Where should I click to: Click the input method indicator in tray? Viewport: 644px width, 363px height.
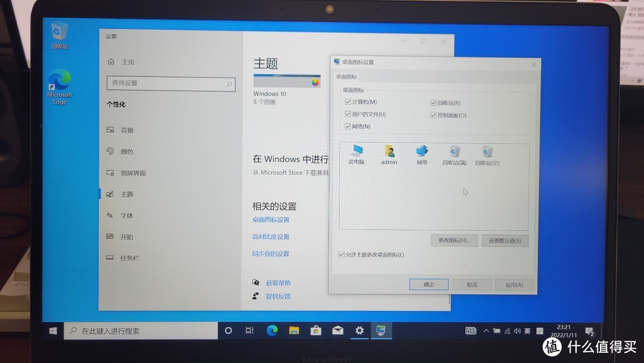tap(540, 331)
